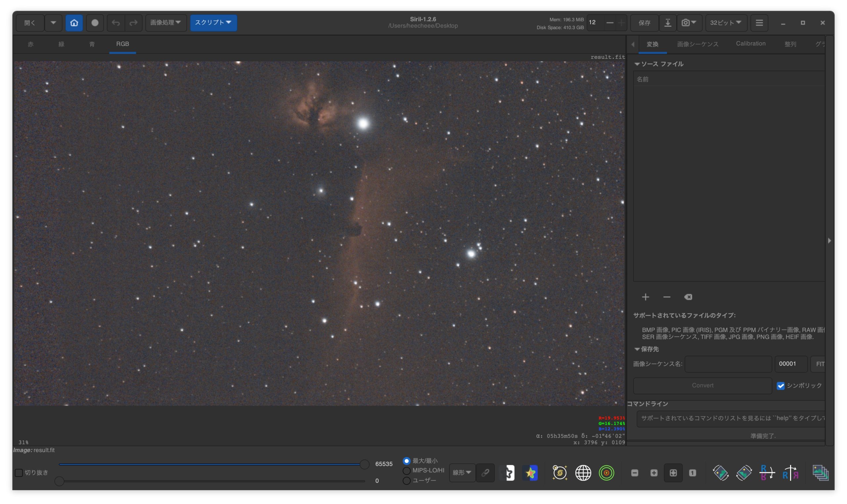Mirror the image horizontally with the R icon
The width and height of the screenshot is (847, 504).
[790, 473]
